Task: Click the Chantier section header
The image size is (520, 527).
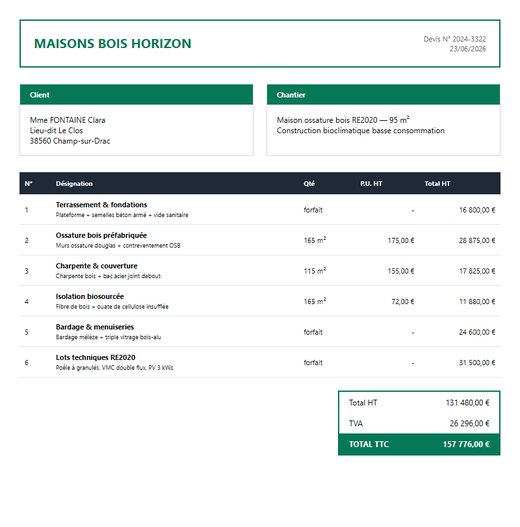Action: point(383,95)
